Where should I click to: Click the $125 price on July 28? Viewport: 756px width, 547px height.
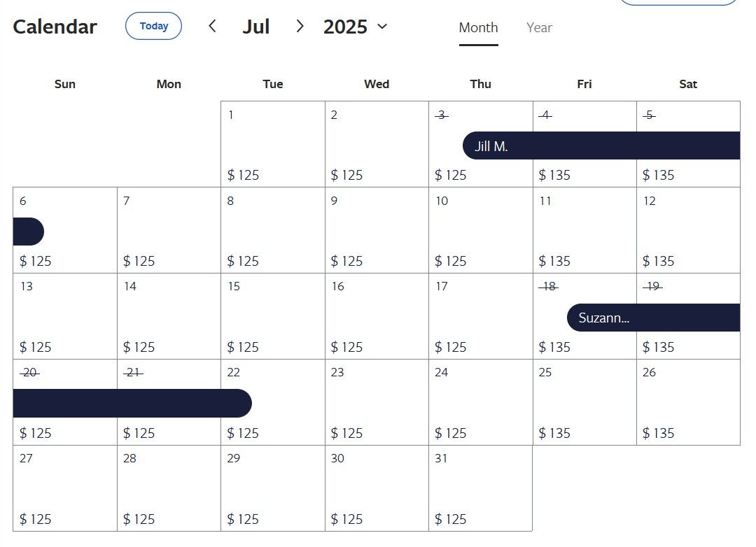click(139, 519)
